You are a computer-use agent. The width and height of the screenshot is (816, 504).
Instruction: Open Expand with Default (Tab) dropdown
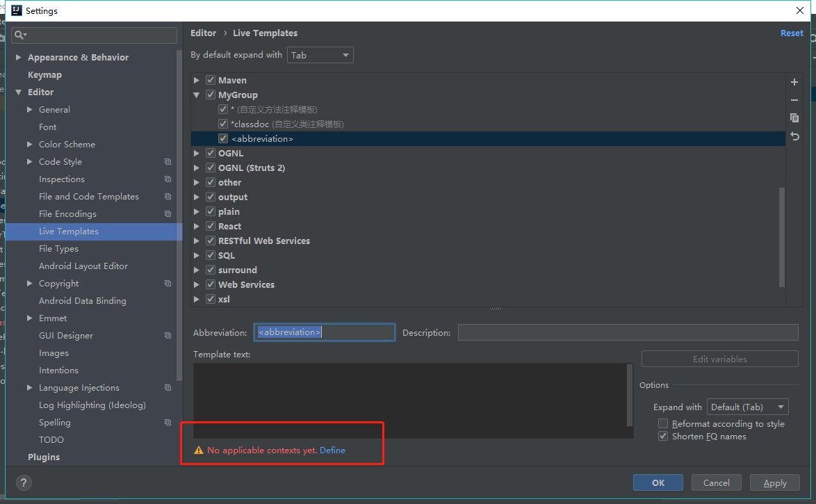tap(747, 407)
